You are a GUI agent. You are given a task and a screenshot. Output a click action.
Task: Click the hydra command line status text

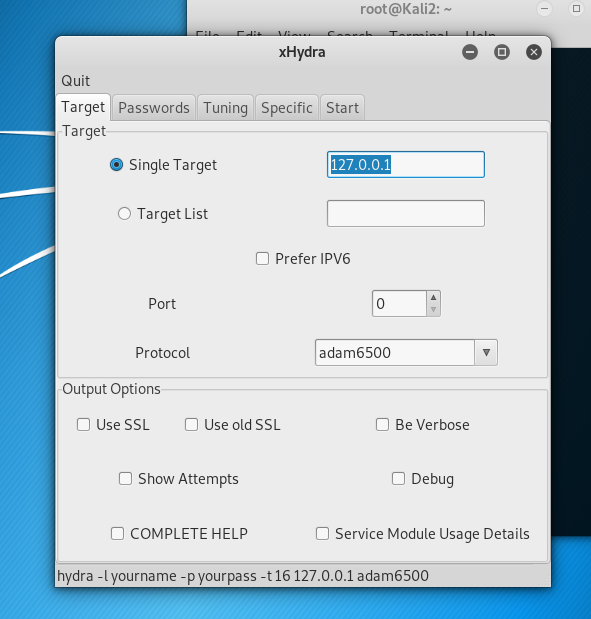(x=243, y=576)
